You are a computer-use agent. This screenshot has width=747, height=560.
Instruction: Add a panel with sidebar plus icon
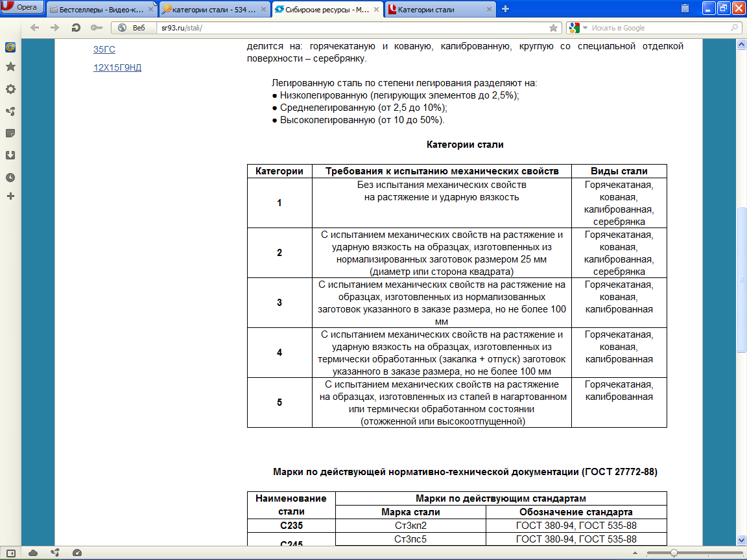(10, 196)
